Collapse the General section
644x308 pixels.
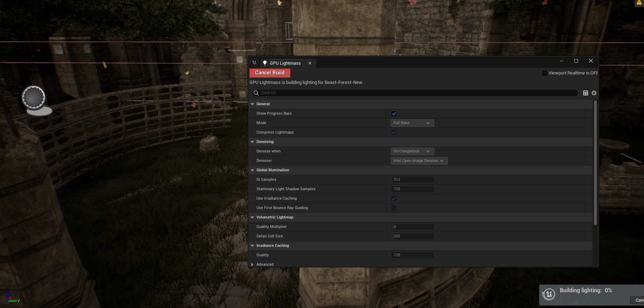pos(252,104)
